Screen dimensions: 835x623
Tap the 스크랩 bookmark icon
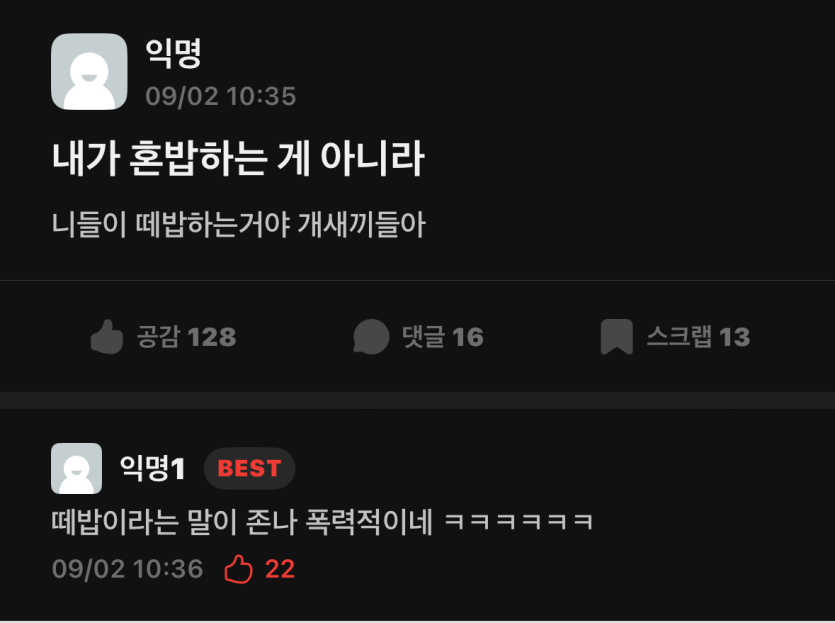pyautogui.click(x=617, y=337)
